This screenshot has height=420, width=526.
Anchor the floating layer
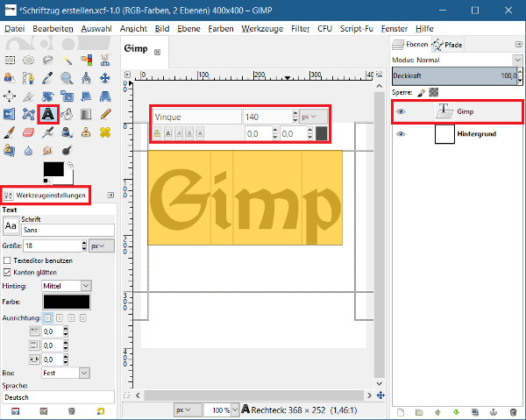pos(494,412)
